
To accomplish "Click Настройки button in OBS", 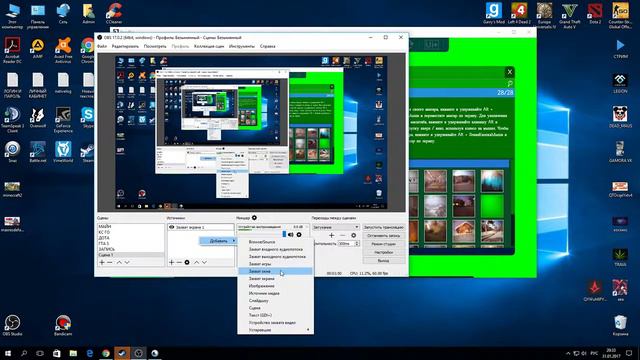I will [383, 252].
